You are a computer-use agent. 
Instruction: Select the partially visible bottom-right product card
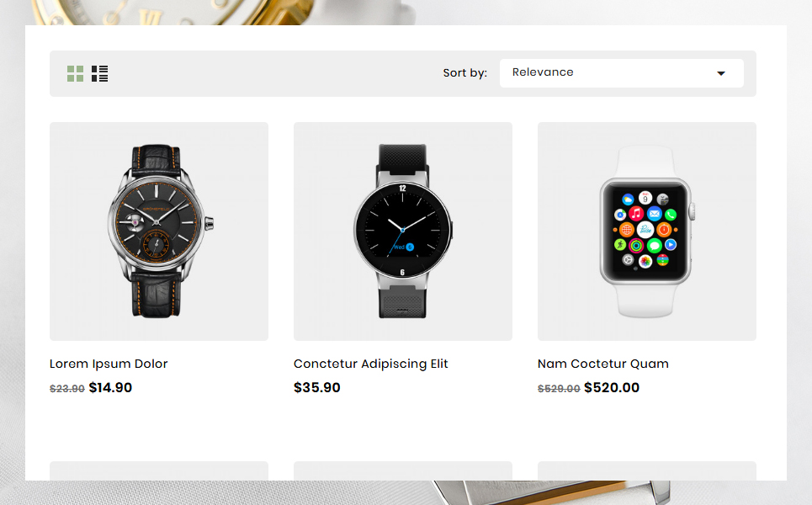(647, 470)
